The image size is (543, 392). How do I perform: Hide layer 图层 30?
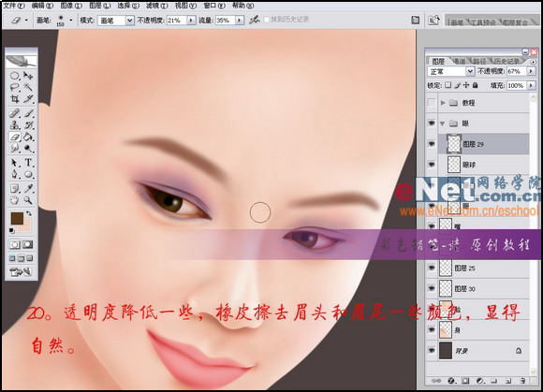(x=432, y=288)
